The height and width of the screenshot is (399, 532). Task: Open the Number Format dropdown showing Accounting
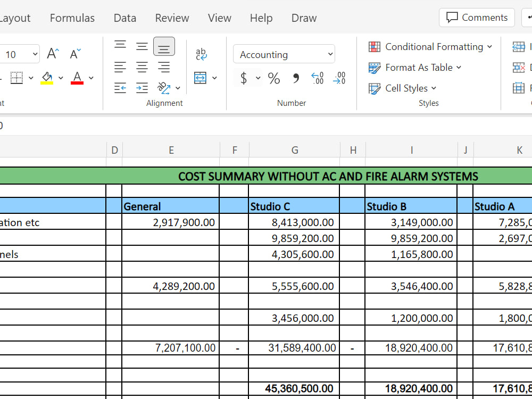tap(284, 54)
